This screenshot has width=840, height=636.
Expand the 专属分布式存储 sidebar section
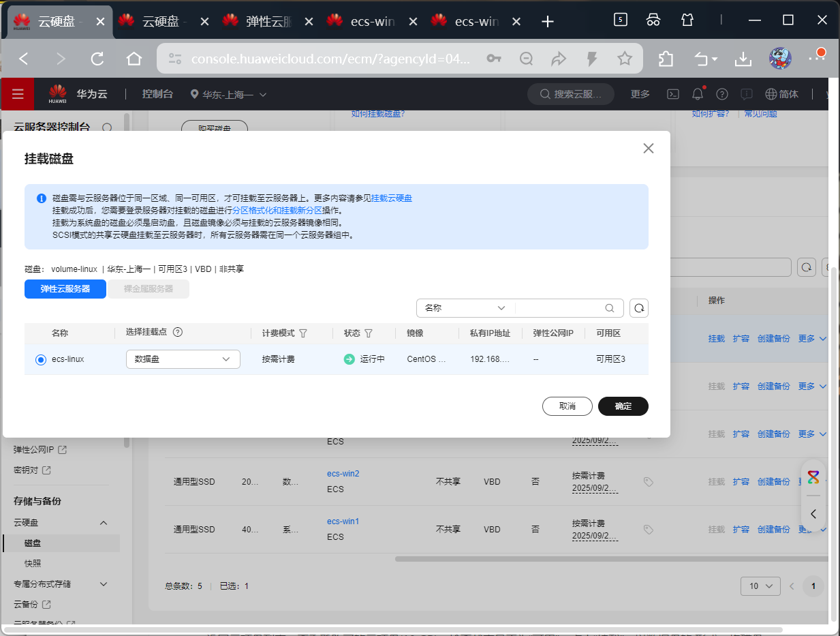tap(104, 584)
